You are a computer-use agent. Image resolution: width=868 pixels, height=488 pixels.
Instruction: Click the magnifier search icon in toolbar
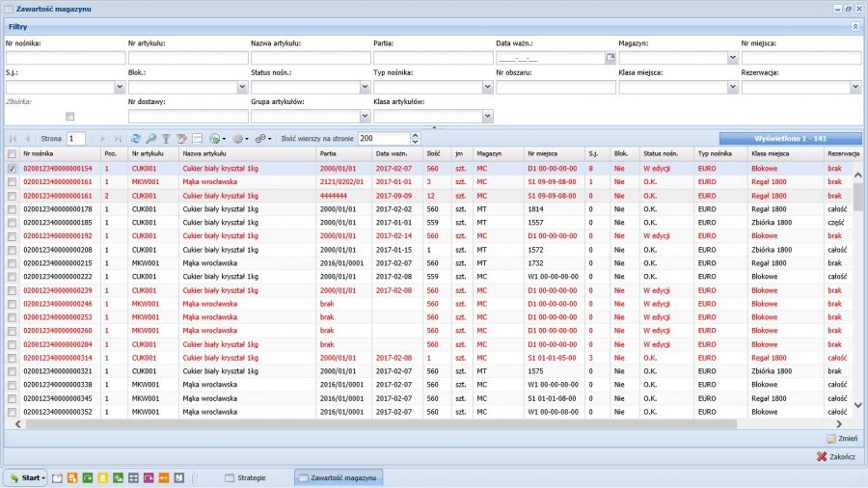150,139
